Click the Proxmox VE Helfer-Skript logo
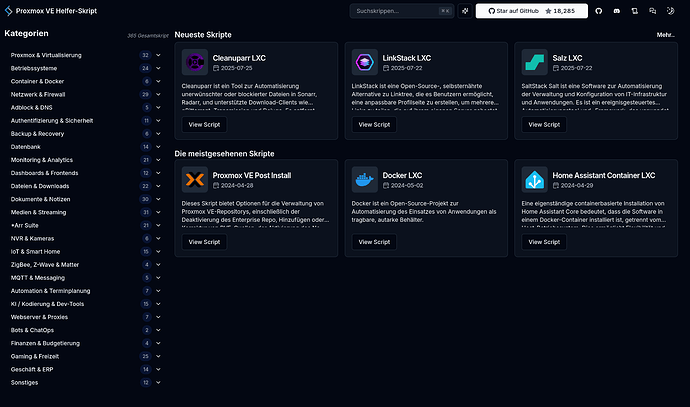The image size is (690, 407). point(8,11)
